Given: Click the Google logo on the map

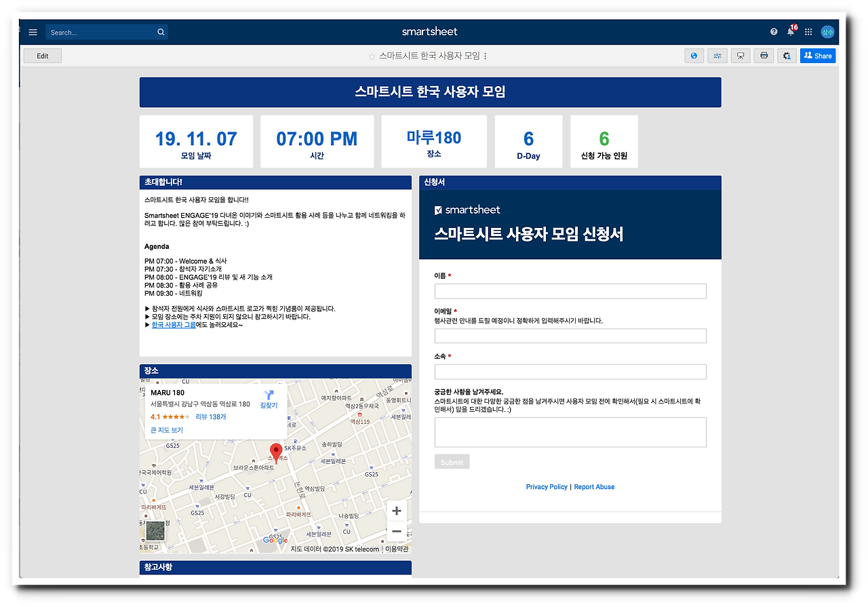Looking at the screenshot, I should coord(275,541).
